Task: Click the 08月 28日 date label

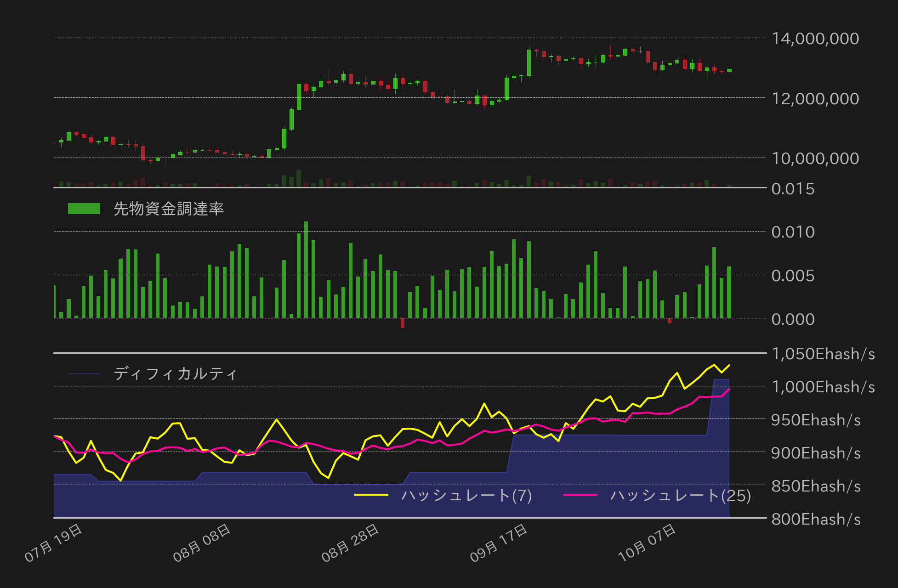Action: 350,543
